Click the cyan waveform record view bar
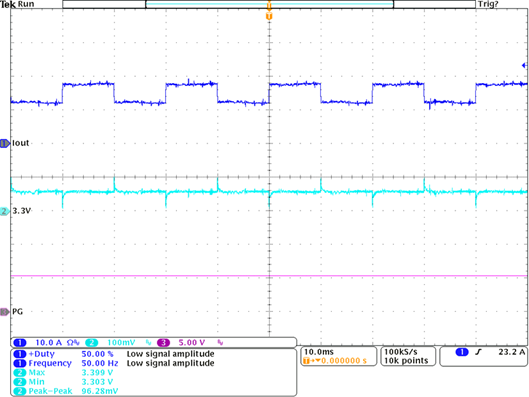Image resolution: width=529 pixels, height=397 pixels. click(269, 4)
